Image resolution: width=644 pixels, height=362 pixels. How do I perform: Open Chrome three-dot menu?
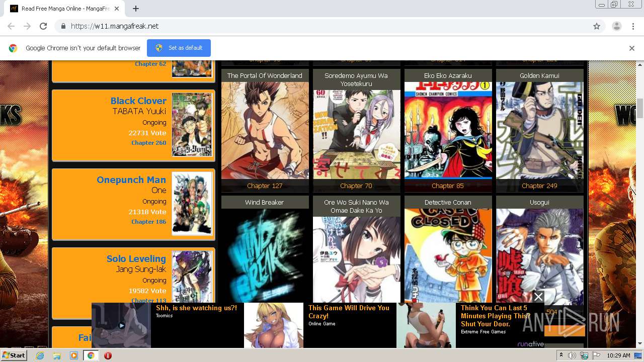pyautogui.click(x=633, y=26)
